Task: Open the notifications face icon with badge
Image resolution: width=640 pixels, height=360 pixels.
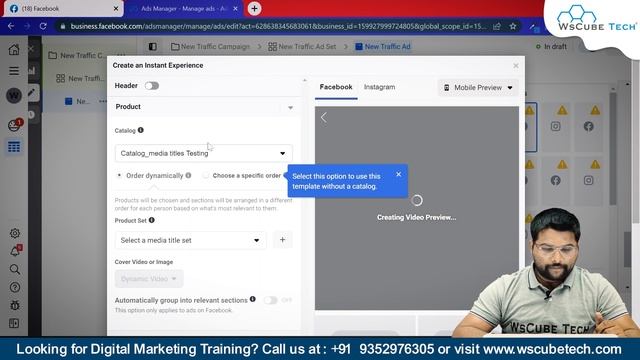Action: point(15,125)
